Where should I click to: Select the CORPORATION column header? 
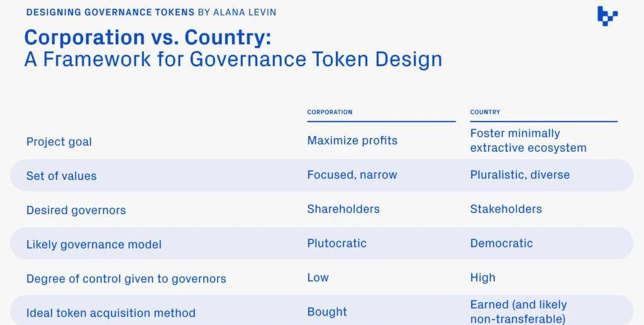click(x=330, y=112)
